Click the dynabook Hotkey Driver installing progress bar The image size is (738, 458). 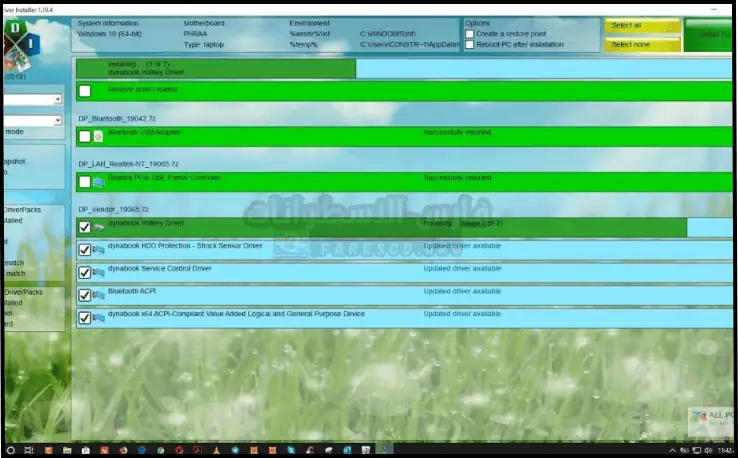(x=215, y=68)
